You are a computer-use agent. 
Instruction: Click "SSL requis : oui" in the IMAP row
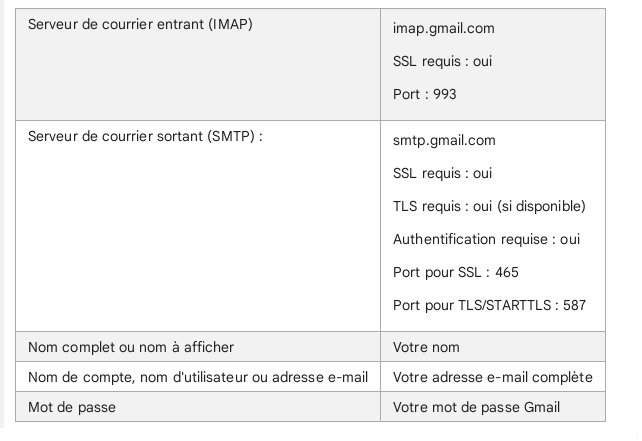click(x=442, y=61)
